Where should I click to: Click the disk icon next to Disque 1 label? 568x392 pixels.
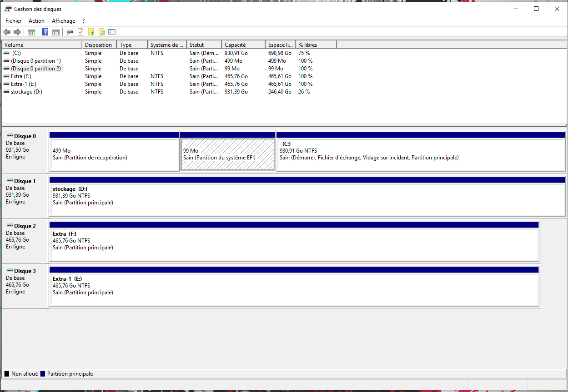click(x=10, y=180)
